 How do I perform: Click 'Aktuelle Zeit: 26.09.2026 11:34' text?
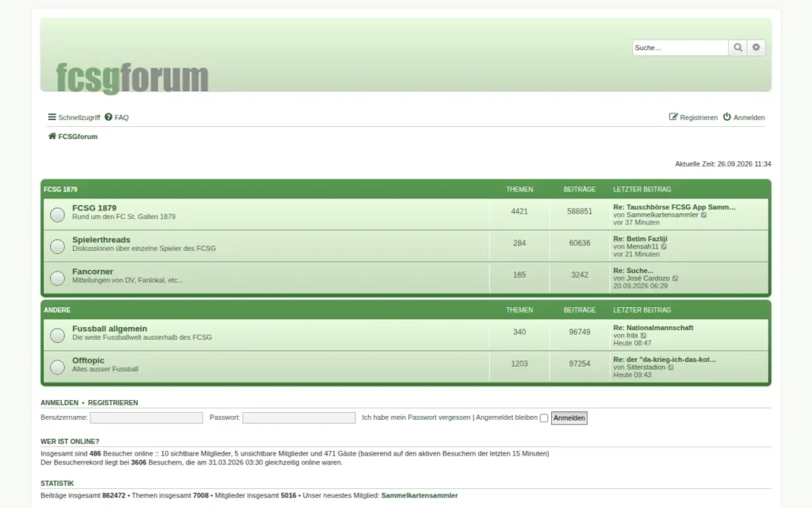723,164
